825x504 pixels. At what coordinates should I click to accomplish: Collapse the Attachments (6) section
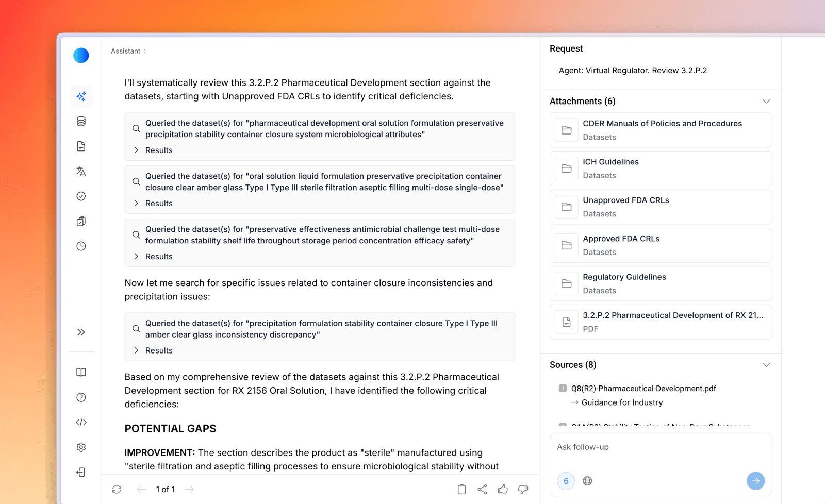[x=766, y=101]
